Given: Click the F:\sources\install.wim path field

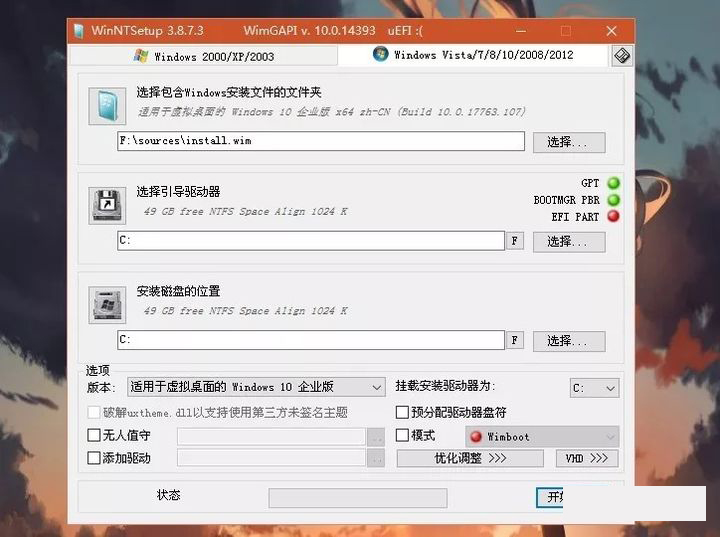Looking at the screenshot, I should tap(320, 141).
